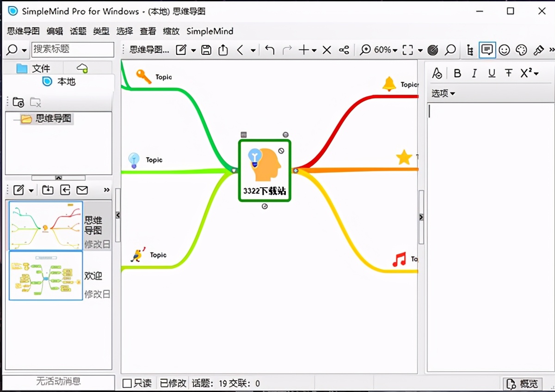Expand the add-topic dropdown arrow
The height and width of the screenshot is (392, 555).
(314, 49)
